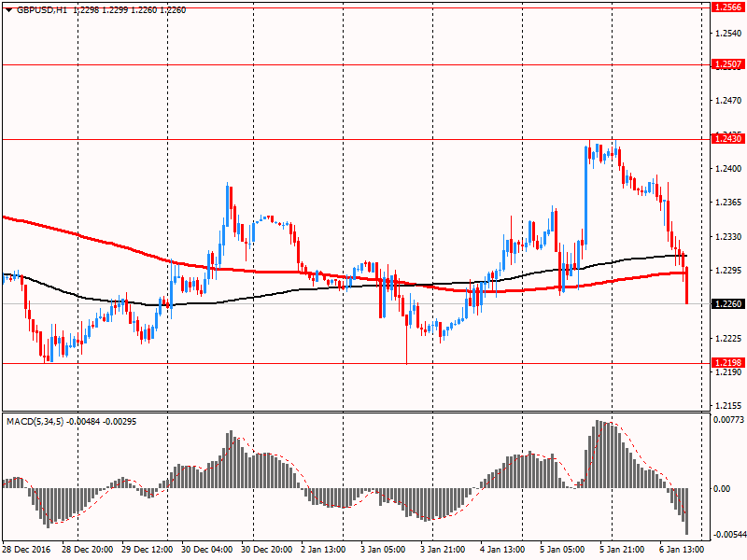The width and height of the screenshot is (747, 560).
Task: Click the 1.2400 price axis label
Action: tap(725, 169)
